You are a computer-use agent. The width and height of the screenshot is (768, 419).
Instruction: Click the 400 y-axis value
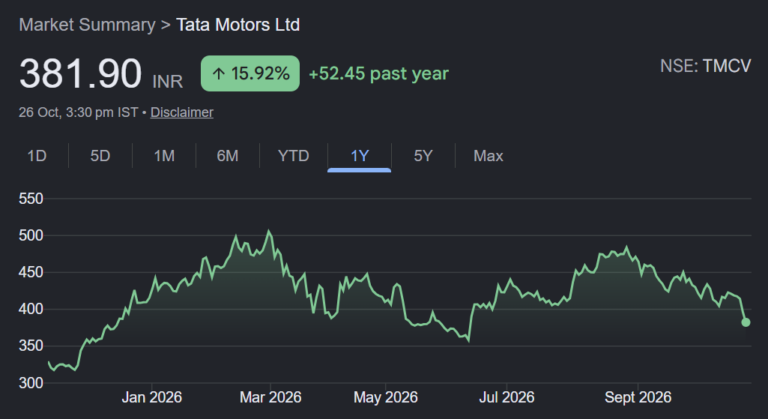coord(31,309)
